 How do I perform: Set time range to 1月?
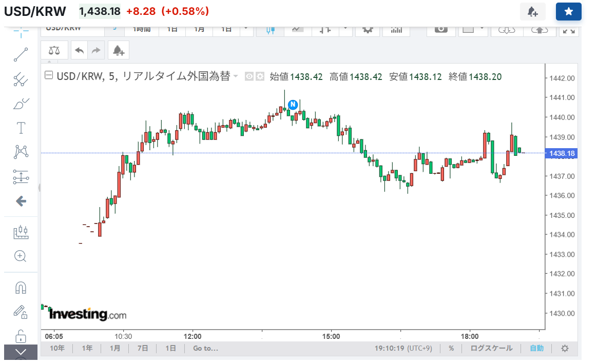(x=115, y=348)
